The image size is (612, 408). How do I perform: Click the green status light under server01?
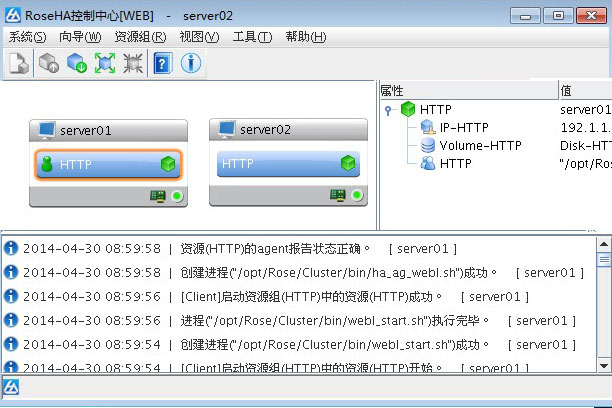point(177,196)
